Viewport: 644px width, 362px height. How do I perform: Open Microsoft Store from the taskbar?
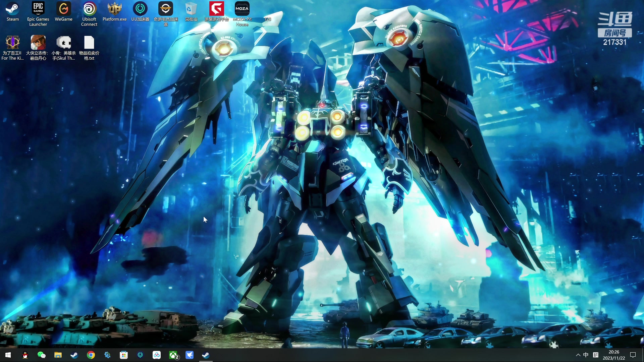pyautogui.click(x=124, y=355)
